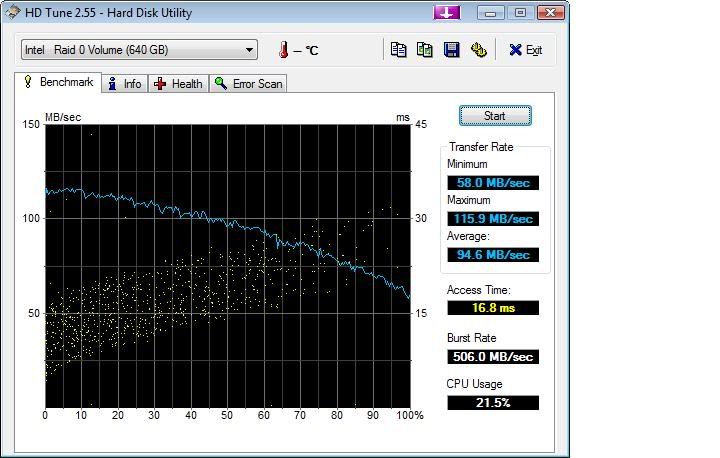Click the Access Time label
720x458 pixels.
pos(478,290)
